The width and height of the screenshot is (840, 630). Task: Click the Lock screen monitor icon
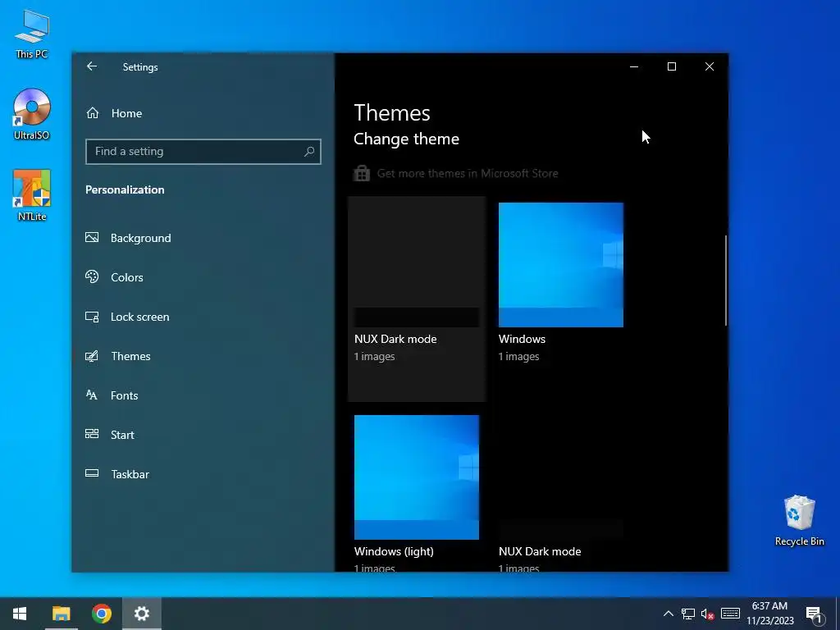92,317
